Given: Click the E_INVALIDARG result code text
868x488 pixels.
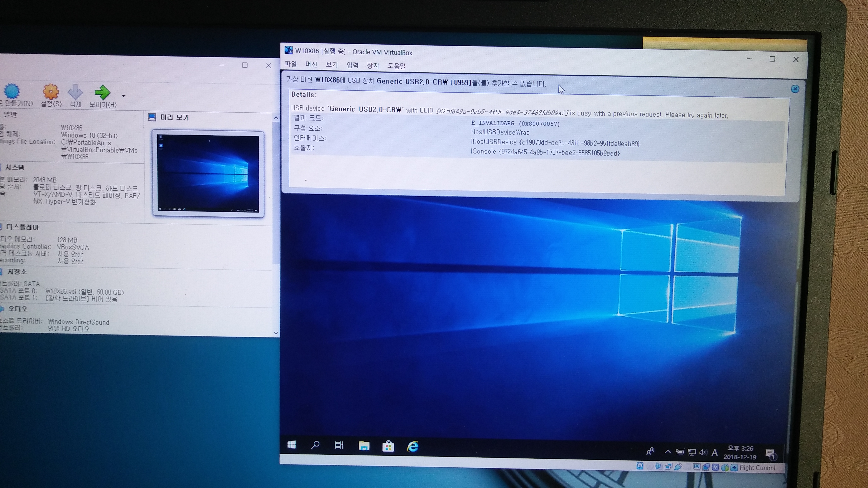Looking at the screenshot, I should (x=515, y=123).
